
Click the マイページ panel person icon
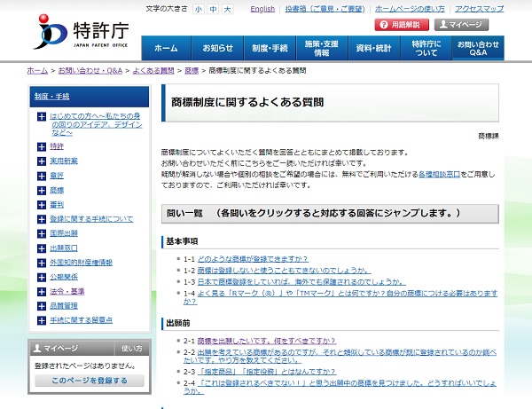click(x=37, y=349)
